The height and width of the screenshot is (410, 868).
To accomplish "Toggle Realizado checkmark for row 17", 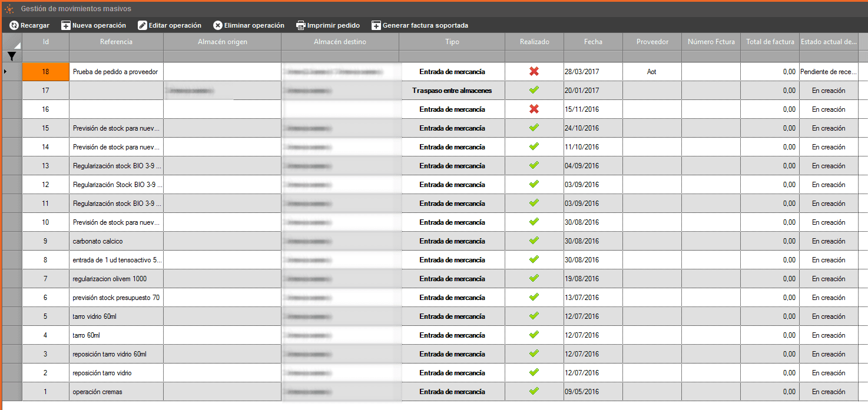I will [534, 90].
